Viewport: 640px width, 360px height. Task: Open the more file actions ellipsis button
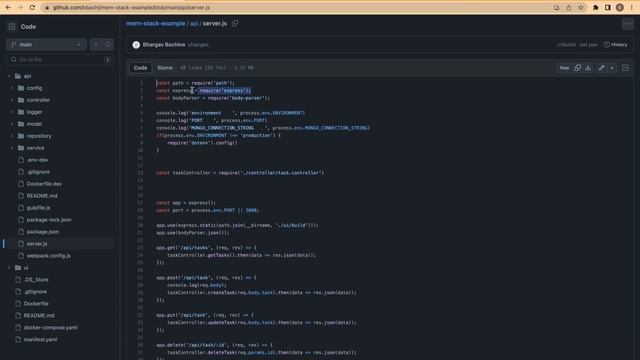(628, 24)
